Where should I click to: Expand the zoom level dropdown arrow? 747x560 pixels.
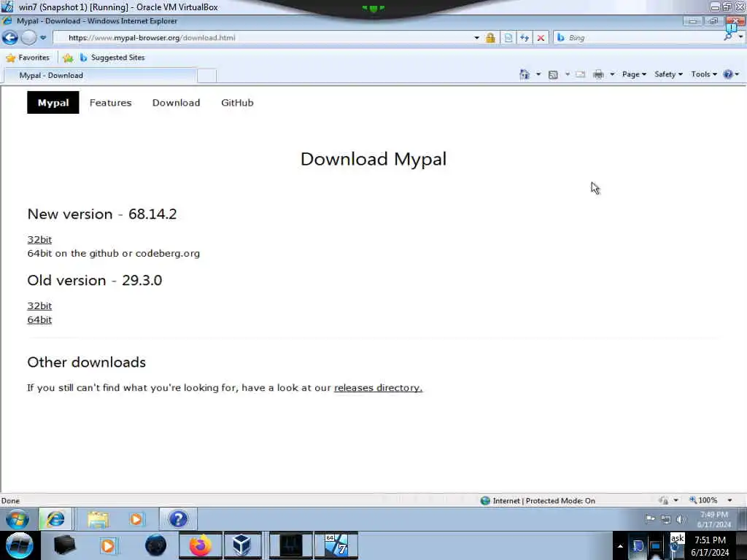pos(729,500)
